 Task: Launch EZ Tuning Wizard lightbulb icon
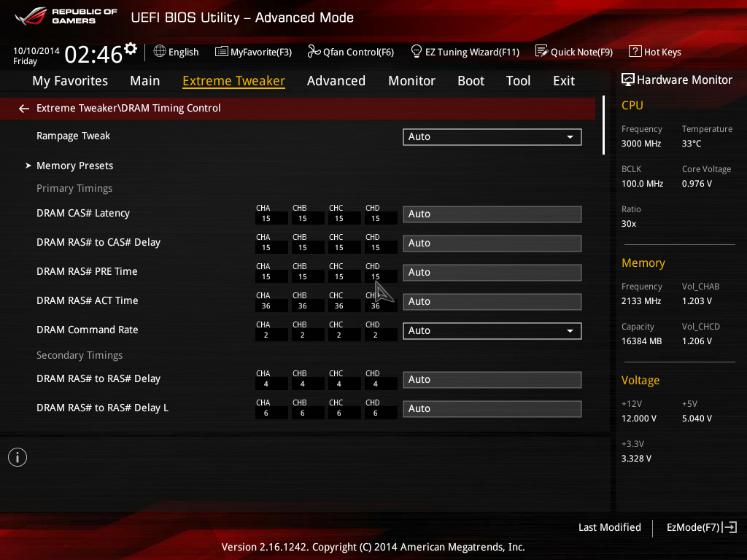[416, 51]
